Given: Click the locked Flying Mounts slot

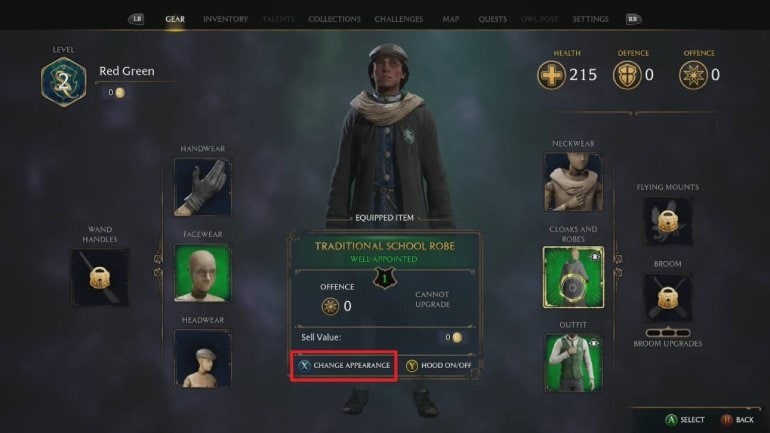Looking at the screenshot, I should (x=667, y=221).
